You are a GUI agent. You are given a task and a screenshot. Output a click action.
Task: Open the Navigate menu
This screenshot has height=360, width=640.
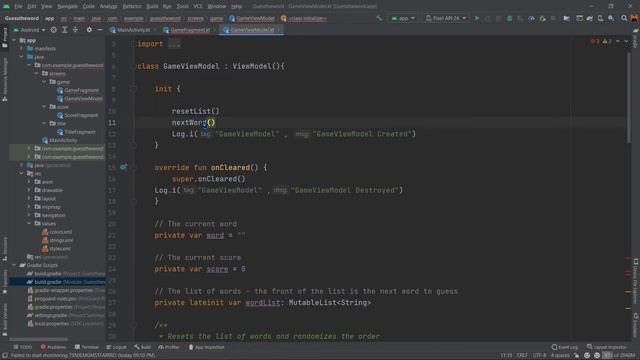tap(67, 6)
